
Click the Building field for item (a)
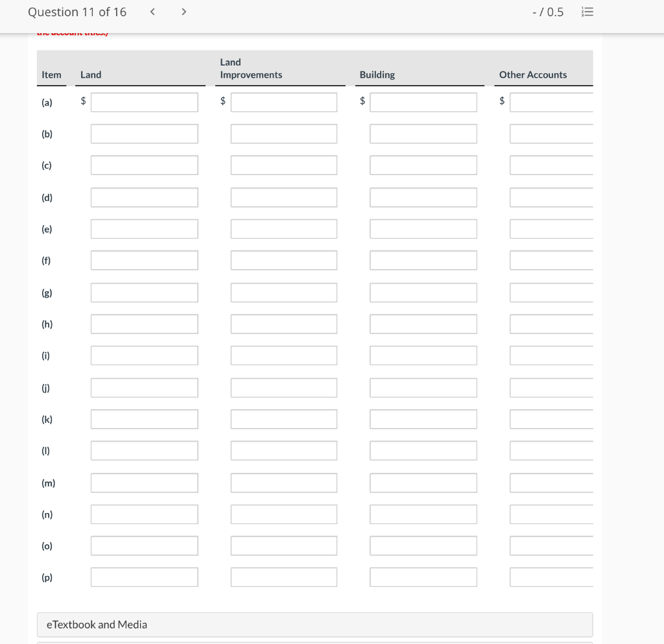[423, 102]
